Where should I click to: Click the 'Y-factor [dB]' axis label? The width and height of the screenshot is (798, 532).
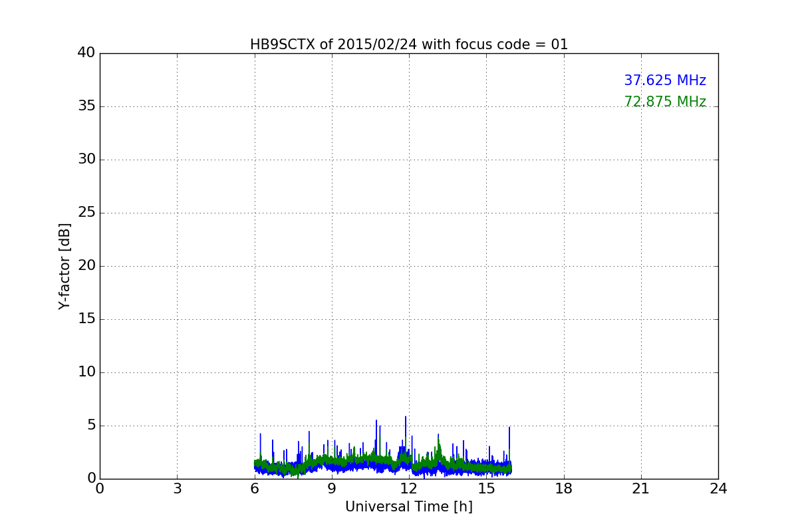click(x=65, y=266)
